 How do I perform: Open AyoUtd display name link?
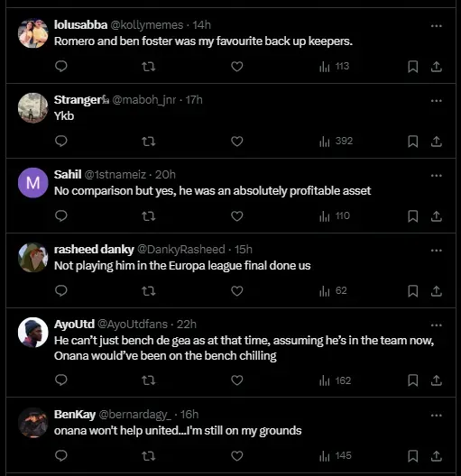click(74, 325)
